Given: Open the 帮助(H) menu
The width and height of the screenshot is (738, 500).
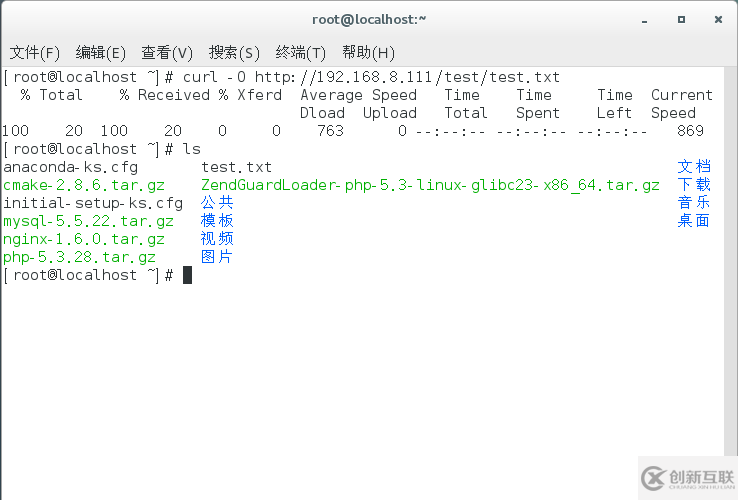Looking at the screenshot, I should (368, 52).
